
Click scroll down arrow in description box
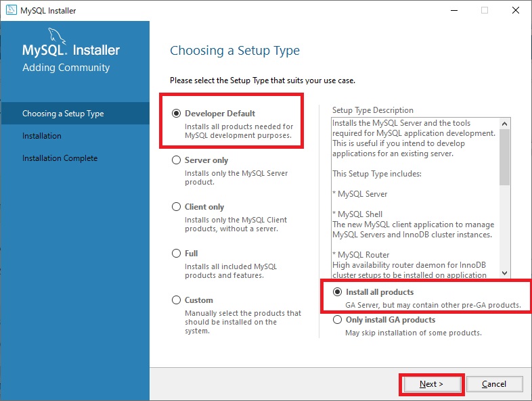click(x=504, y=273)
